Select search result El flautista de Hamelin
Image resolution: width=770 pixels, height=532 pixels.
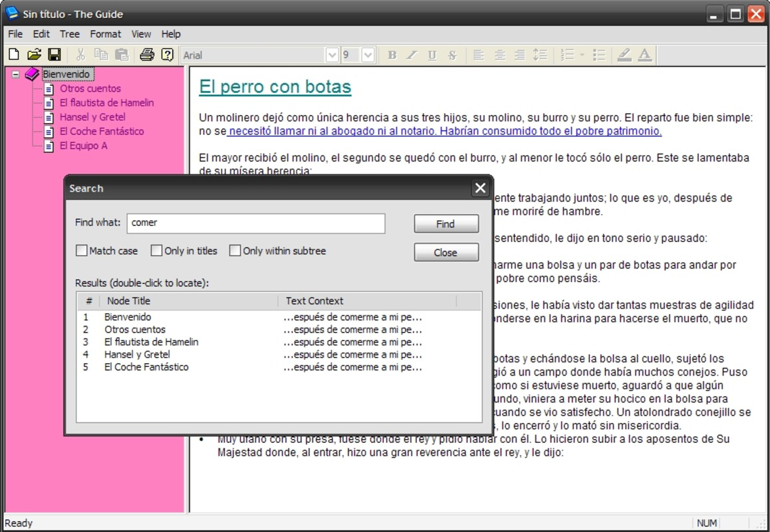pos(279,342)
